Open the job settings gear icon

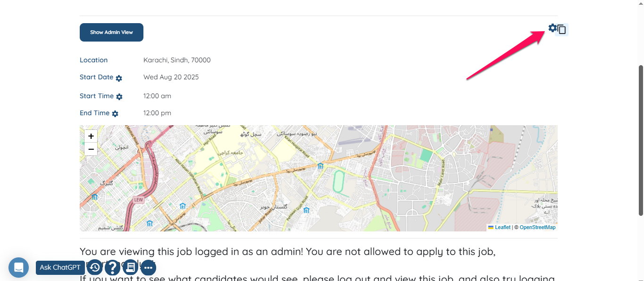click(552, 28)
